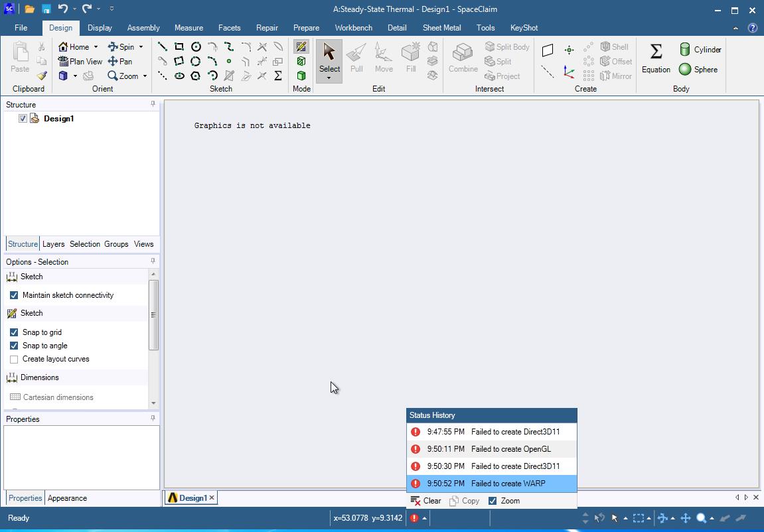This screenshot has width=764, height=532.
Task: Open the view cube dropdown arrow
Action: pos(75,76)
